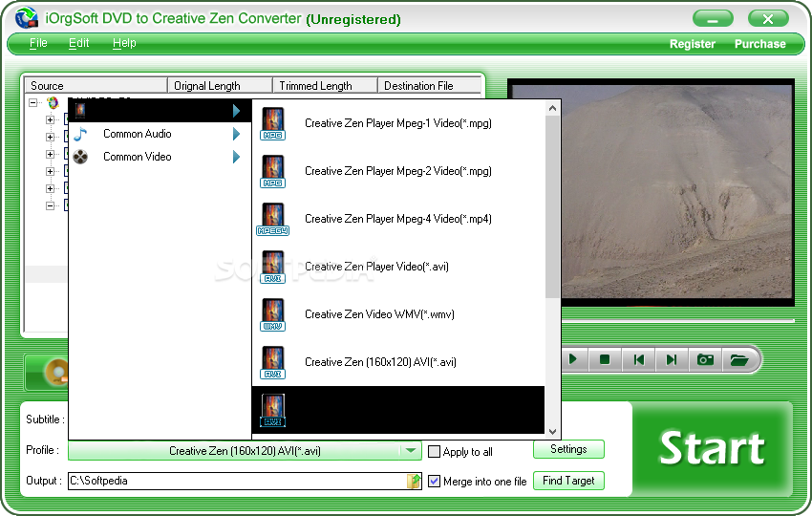This screenshot has width=812, height=516.
Task: Hit the big Start button
Action: click(712, 449)
